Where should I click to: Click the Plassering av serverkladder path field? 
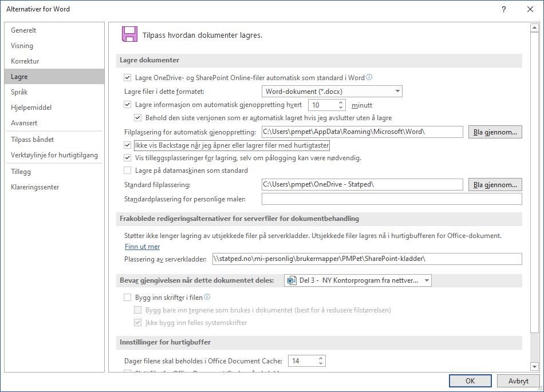click(366, 259)
